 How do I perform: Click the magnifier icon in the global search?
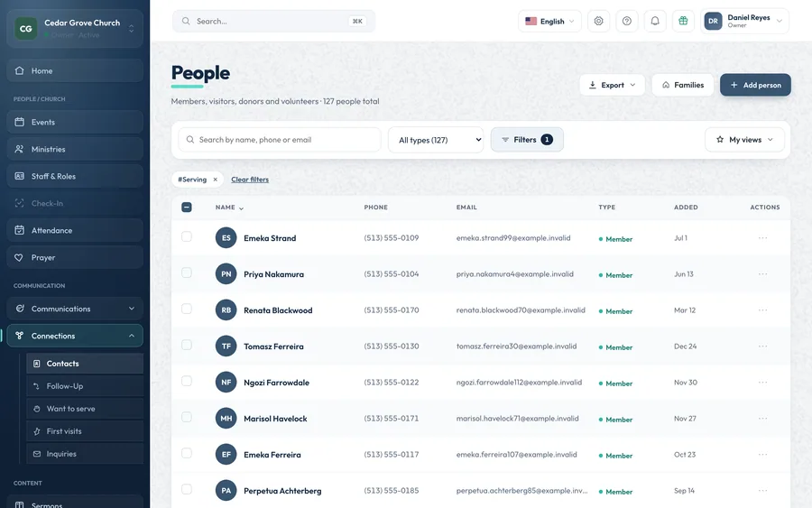click(x=186, y=22)
